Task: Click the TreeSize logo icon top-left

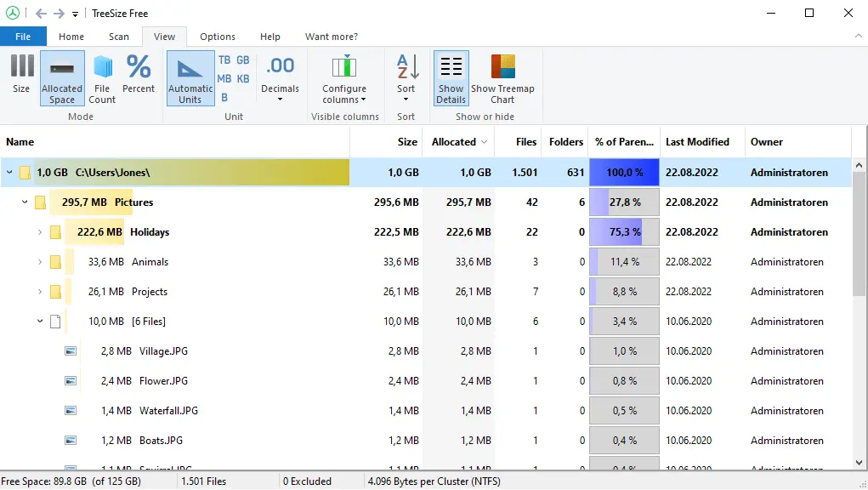Action: [x=12, y=13]
